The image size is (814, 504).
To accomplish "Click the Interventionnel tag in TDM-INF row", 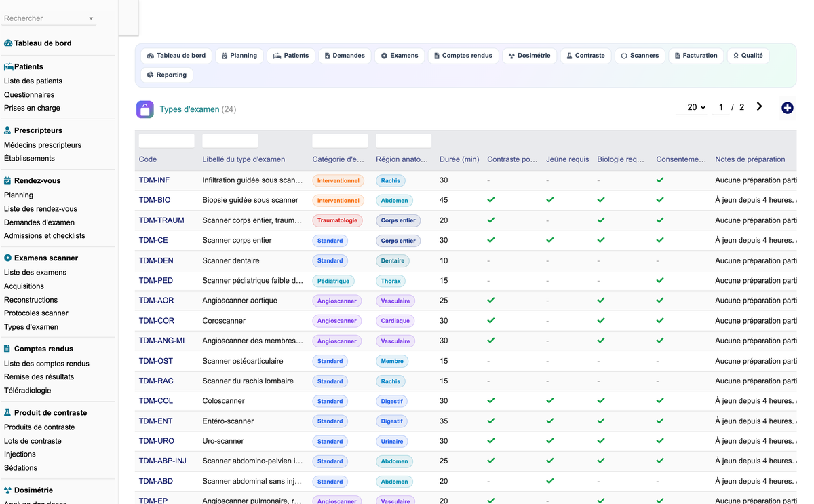I will (x=338, y=181).
